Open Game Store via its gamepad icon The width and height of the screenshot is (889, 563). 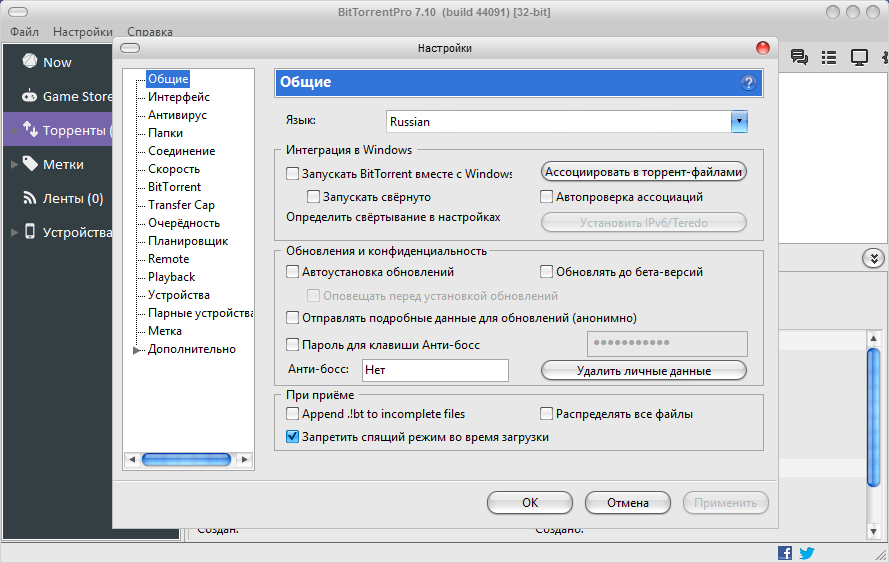(x=29, y=97)
